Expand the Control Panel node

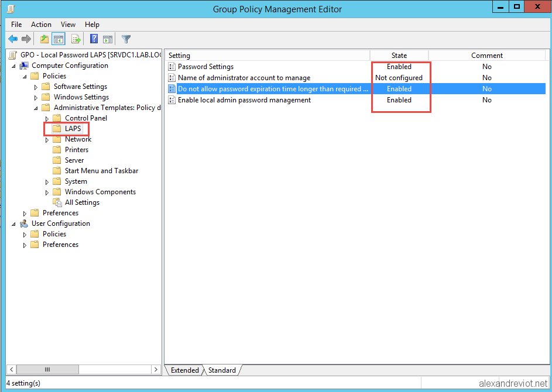point(47,119)
